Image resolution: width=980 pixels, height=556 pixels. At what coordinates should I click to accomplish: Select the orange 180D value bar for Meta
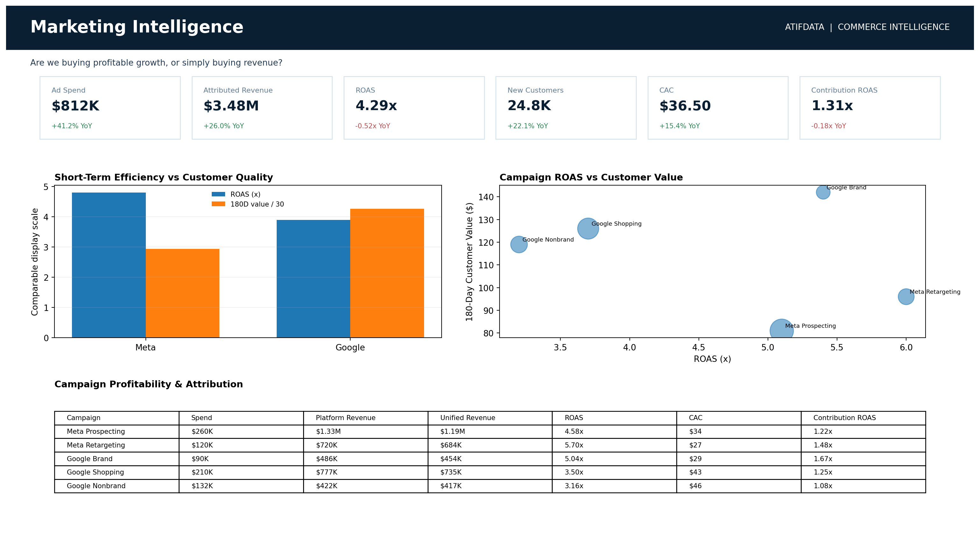pos(182,293)
